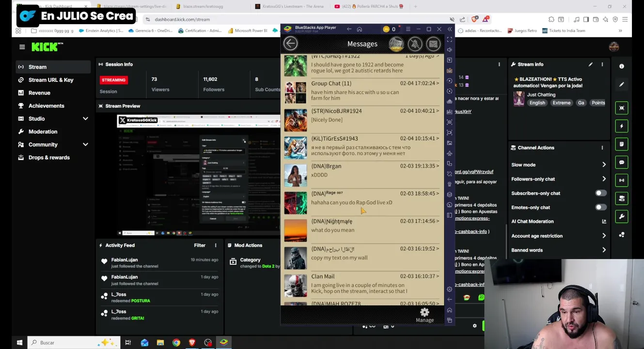Expand Slow mode options
Screen dimensions: 644x349
point(604,165)
